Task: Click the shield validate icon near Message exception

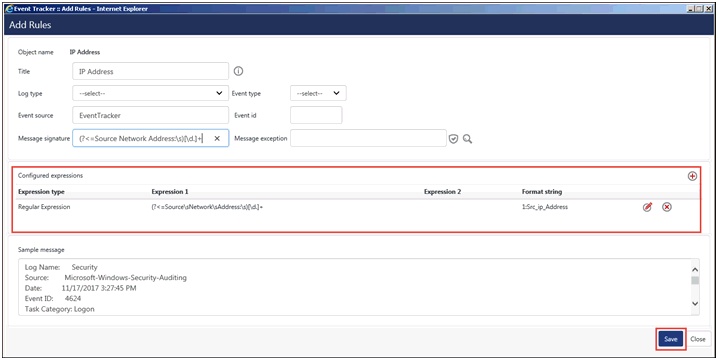Action: pyautogui.click(x=453, y=139)
